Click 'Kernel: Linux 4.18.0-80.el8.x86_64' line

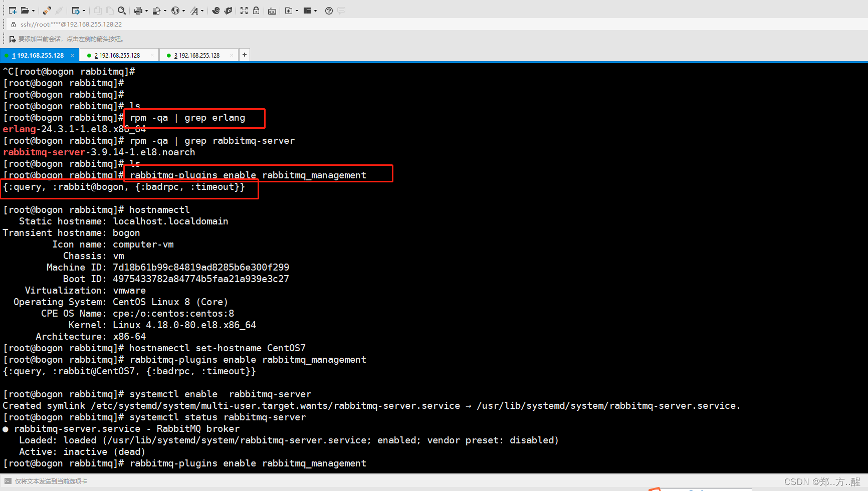(162, 325)
